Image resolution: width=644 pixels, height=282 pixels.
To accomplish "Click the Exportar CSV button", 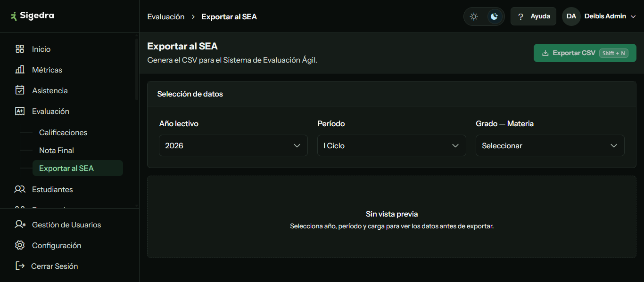I will pos(585,53).
